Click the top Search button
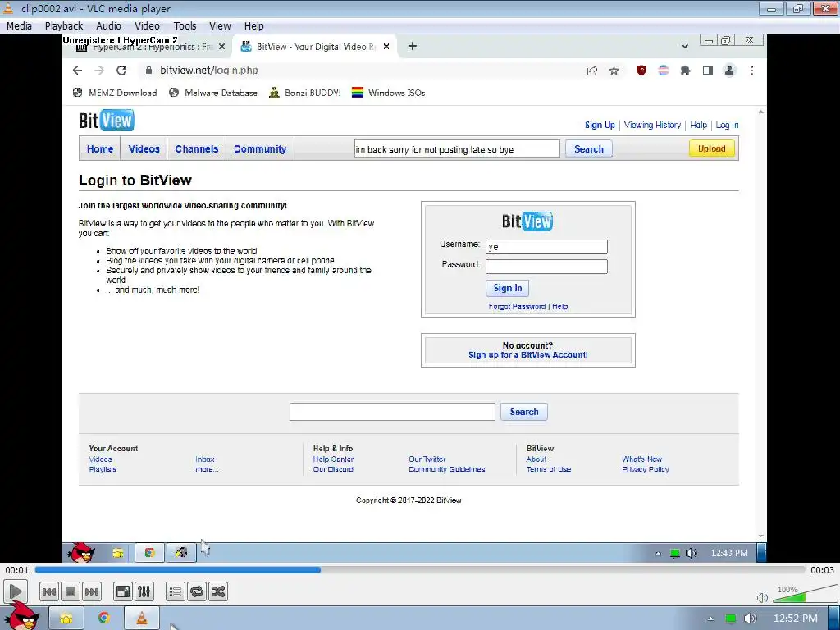The image size is (840, 630). coord(589,149)
